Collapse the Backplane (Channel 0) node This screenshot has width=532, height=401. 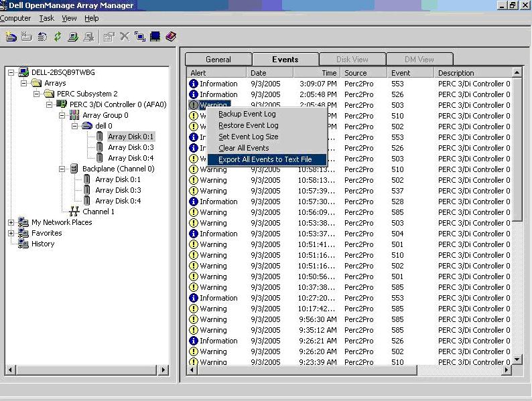[x=62, y=169]
